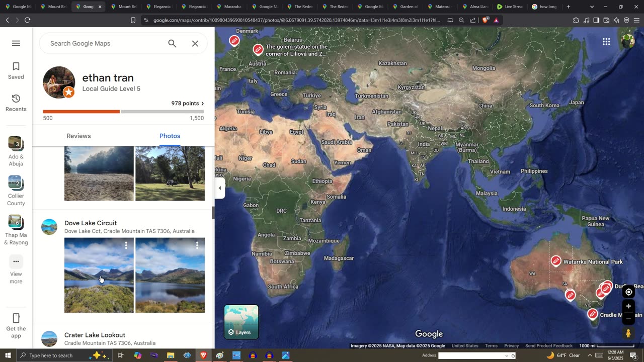Screen dimensions: 644x362
Task: Open the browser extensions puzzle icon
Action: 576,20
